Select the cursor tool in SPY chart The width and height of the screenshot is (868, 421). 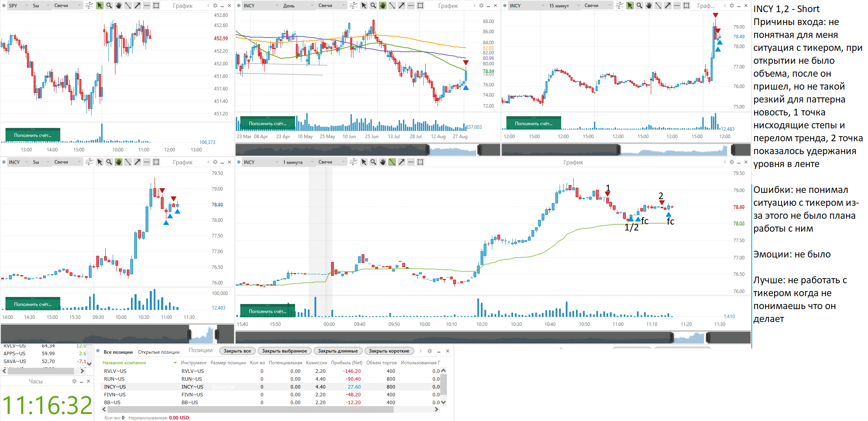tap(100, 5)
